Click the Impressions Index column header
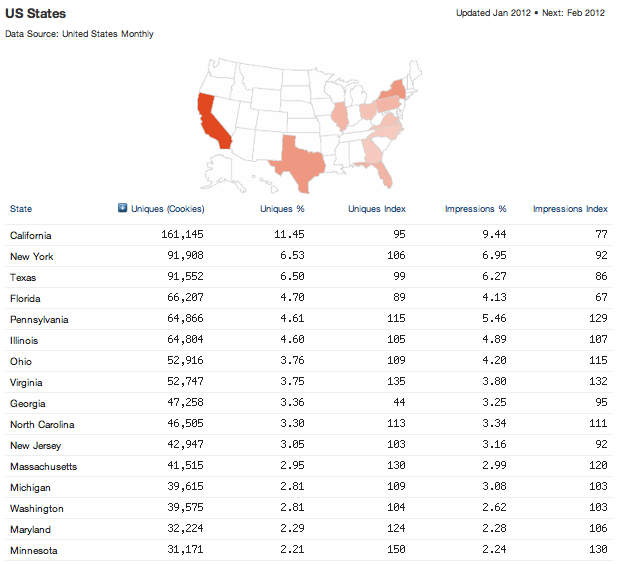The width and height of the screenshot is (619, 564). click(570, 209)
